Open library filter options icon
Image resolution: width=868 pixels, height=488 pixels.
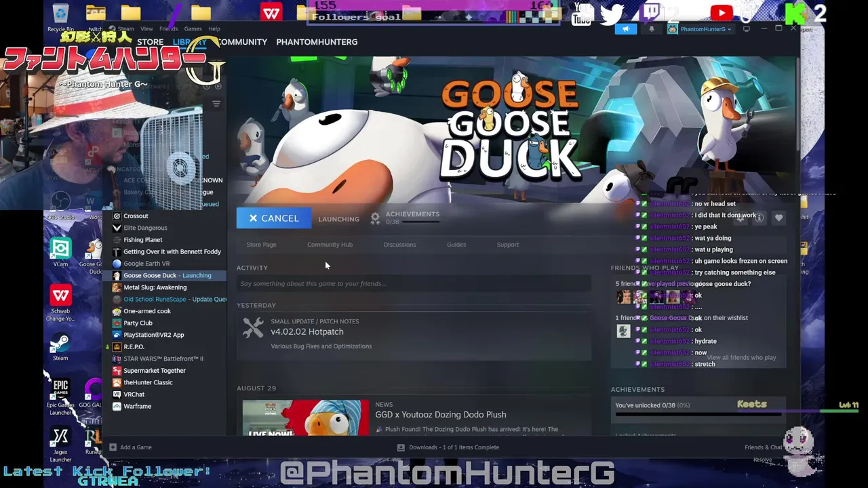pos(216,104)
